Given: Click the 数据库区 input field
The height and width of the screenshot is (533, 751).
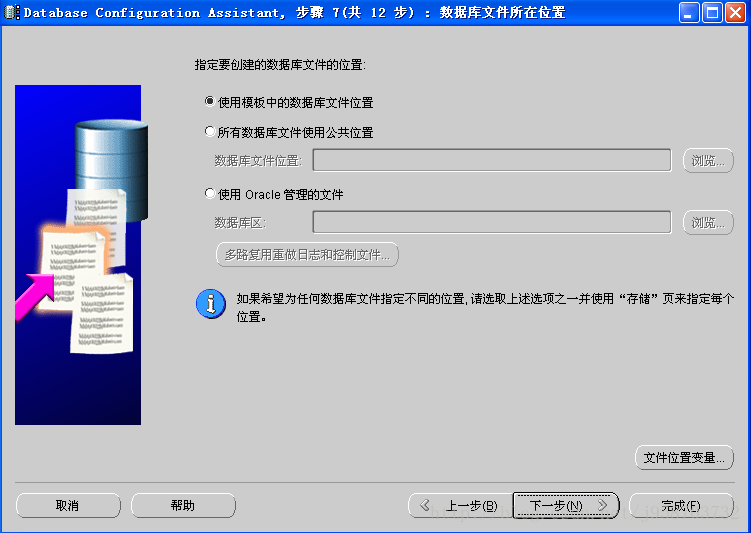Looking at the screenshot, I should 491,222.
